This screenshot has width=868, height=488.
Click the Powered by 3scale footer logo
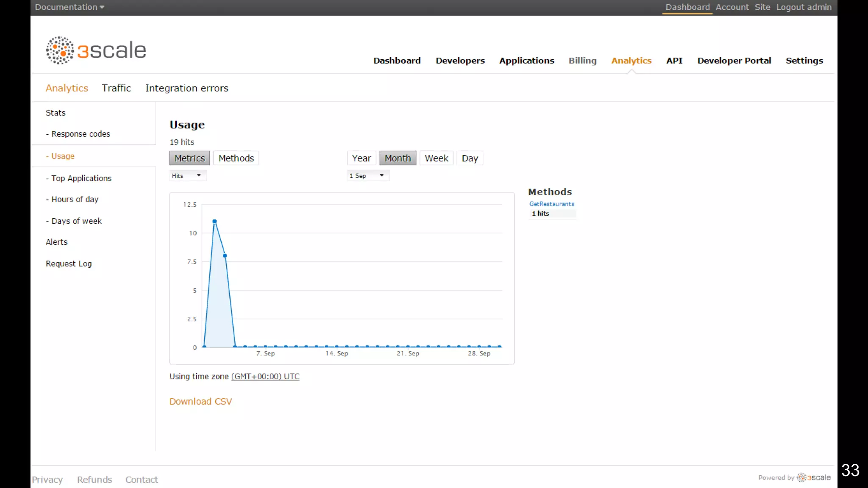click(813, 477)
